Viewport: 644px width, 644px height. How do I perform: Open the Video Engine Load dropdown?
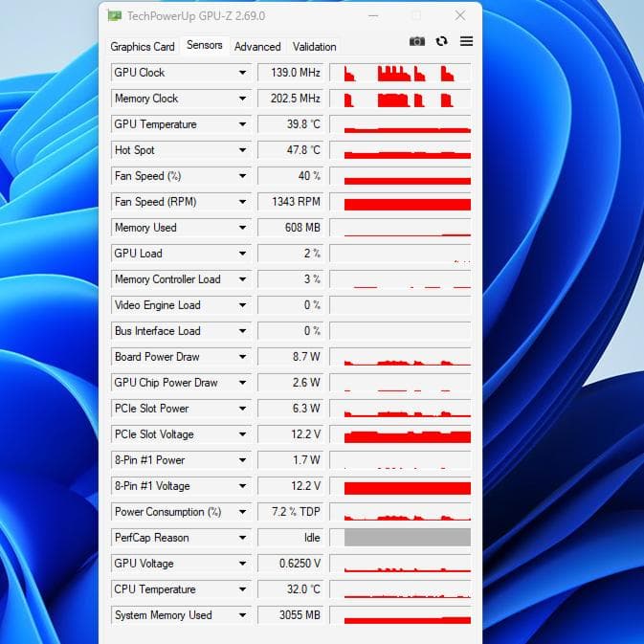point(243,305)
